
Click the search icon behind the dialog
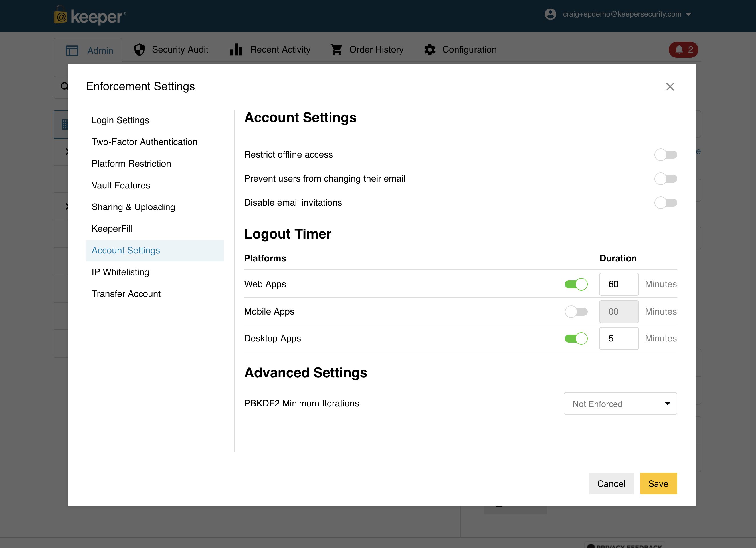tap(64, 87)
